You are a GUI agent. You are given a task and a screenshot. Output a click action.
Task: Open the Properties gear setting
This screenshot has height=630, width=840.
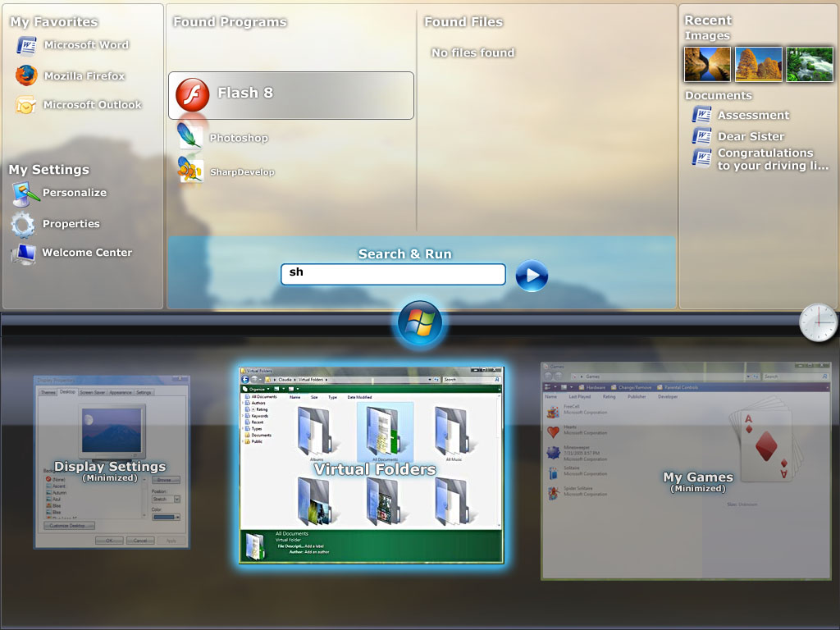(56, 224)
